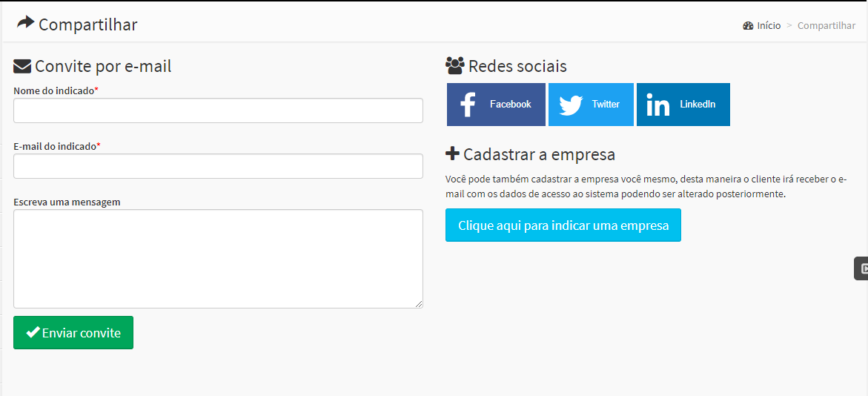Share via the Twitter button label

606,105
